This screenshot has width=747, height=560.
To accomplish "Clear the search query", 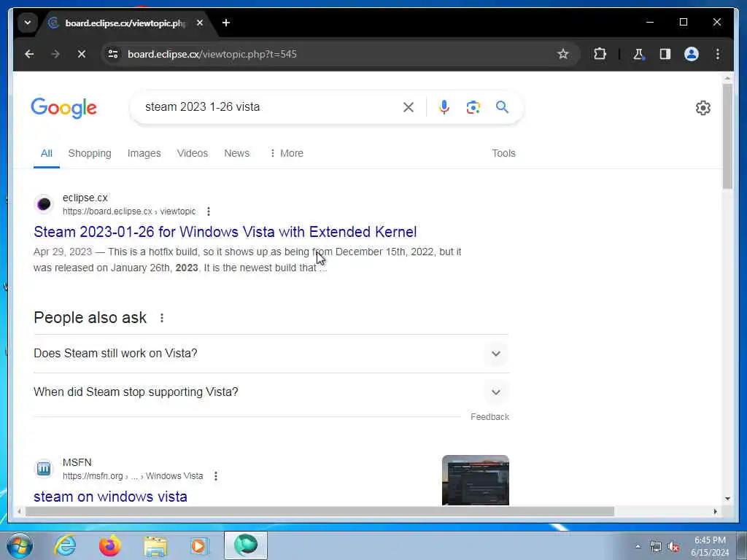I will coord(409,107).
